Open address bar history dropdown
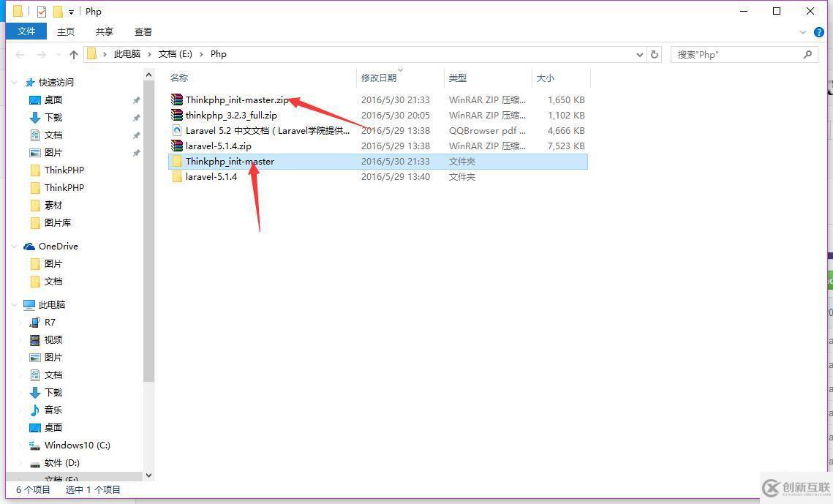This screenshot has height=504, width=833. 640,55
